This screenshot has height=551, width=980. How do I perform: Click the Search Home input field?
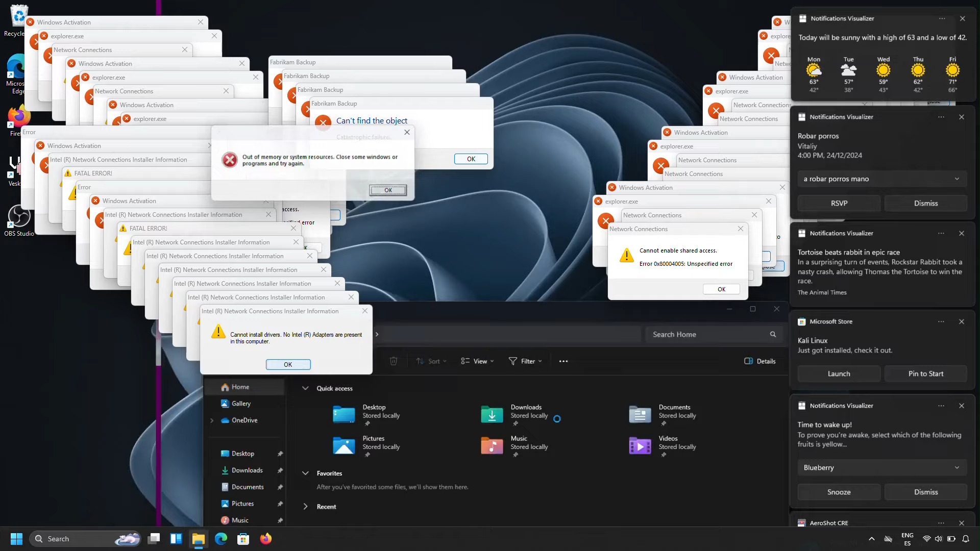[709, 334]
